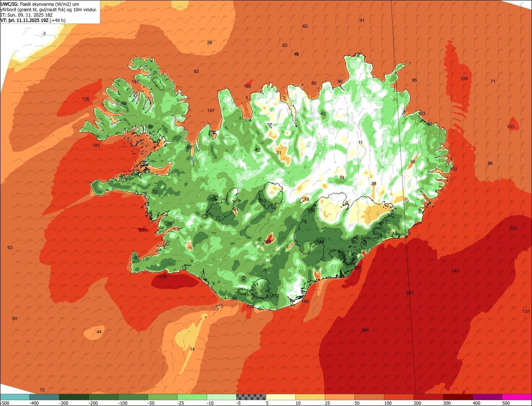532x406 pixels.
Task: Click the map value '101' on the map
Action: pyautogui.click(x=211, y=111)
